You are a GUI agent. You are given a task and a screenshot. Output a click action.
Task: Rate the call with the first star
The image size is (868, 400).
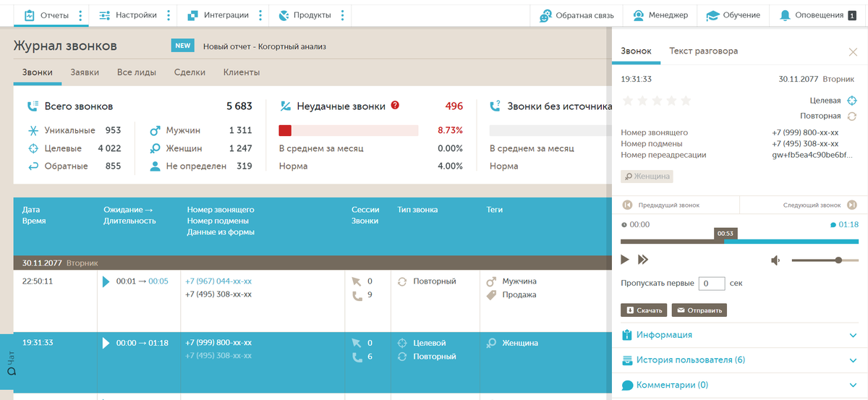[x=628, y=101]
